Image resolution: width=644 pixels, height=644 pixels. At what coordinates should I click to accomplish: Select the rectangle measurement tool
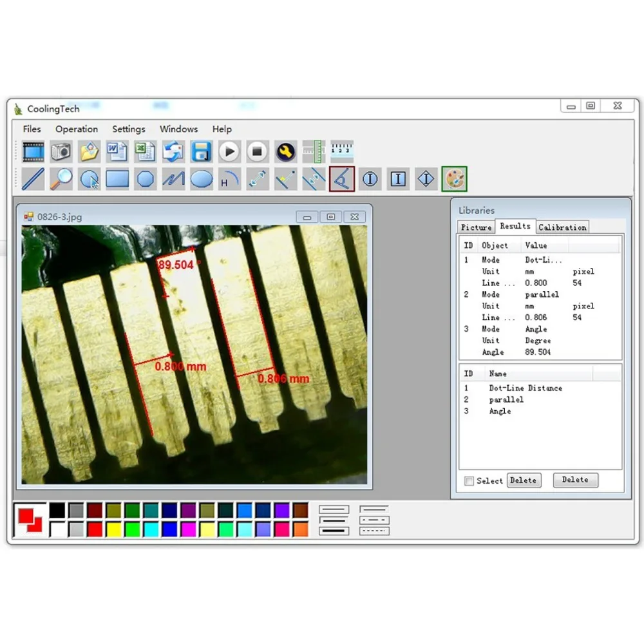117,179
